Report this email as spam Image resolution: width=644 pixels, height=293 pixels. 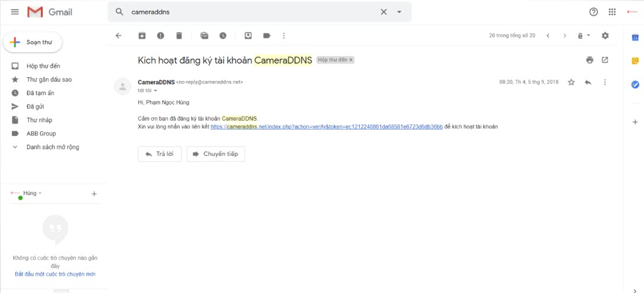(x=160, y=36)
